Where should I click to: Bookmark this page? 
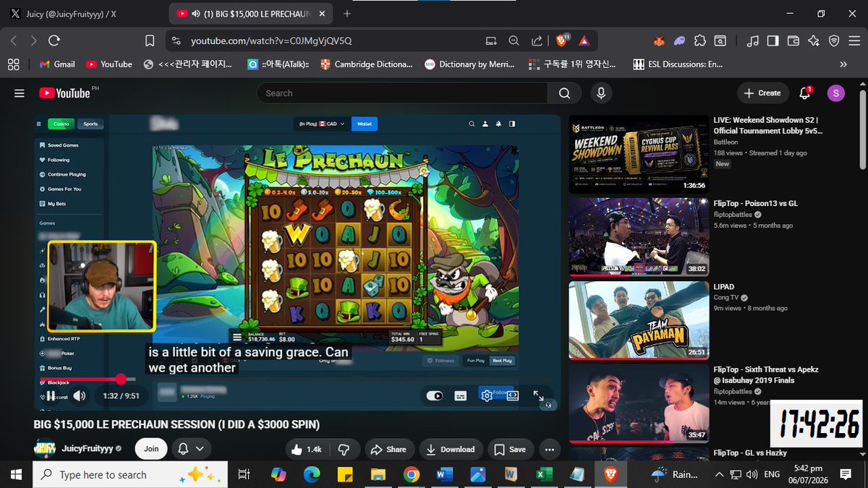150,40
